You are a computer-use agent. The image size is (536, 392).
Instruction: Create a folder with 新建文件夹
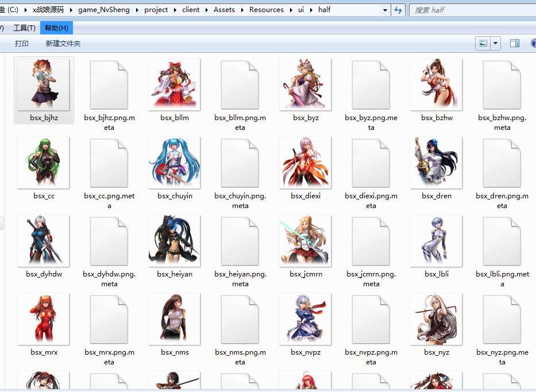(63, 44)
